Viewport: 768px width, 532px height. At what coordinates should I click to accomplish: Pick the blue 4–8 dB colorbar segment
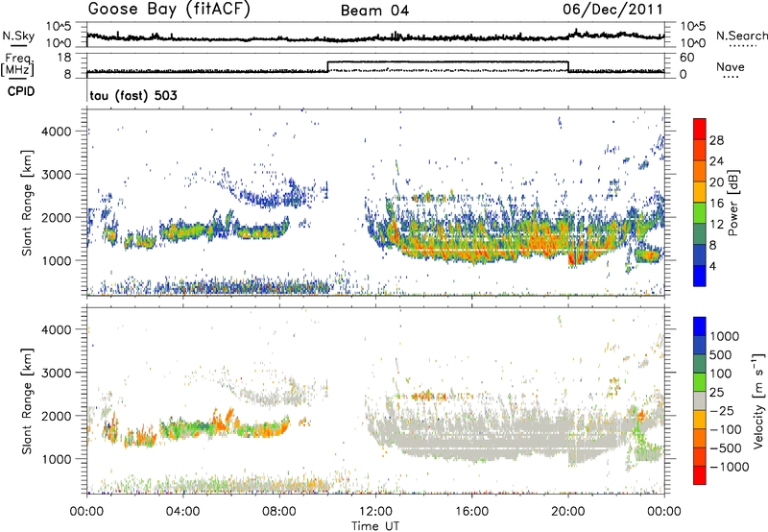700,254
